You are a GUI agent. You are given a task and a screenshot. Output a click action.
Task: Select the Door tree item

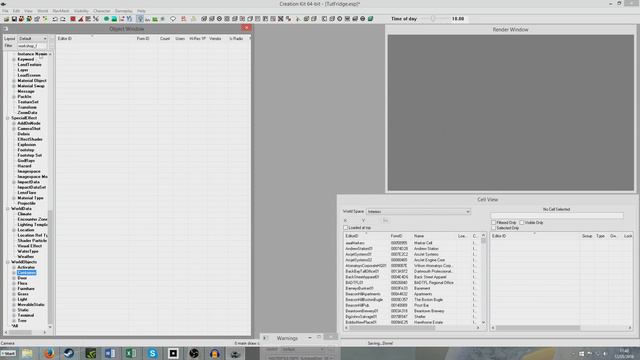pyautogui.click(x=22, y=278)
